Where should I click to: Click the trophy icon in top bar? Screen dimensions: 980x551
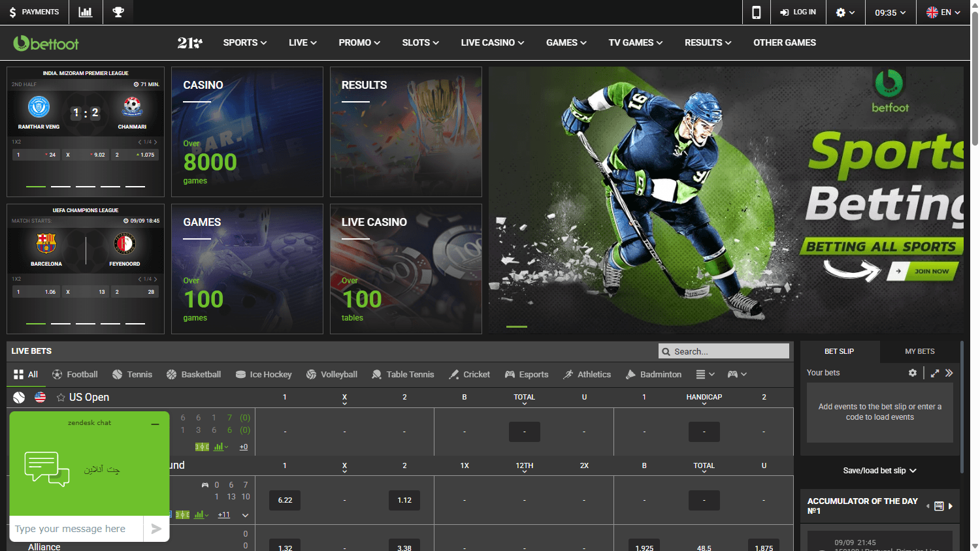(118, 12)
